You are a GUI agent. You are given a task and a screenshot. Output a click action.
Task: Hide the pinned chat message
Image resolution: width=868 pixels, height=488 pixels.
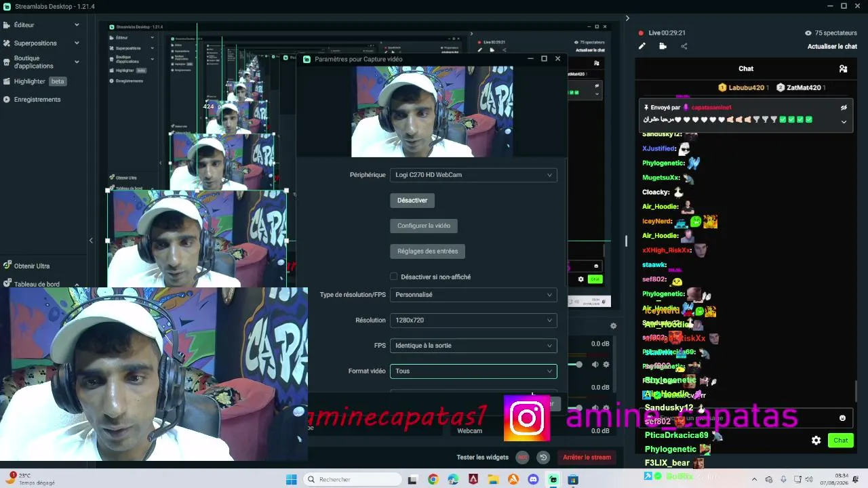(x=844, y=108)
